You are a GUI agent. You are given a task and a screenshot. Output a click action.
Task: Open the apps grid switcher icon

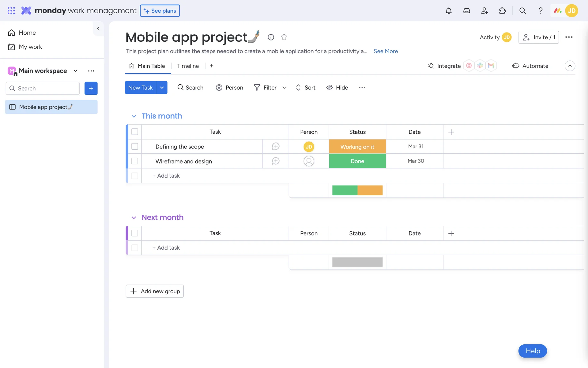pyautogui.click(x=11, y=11)
